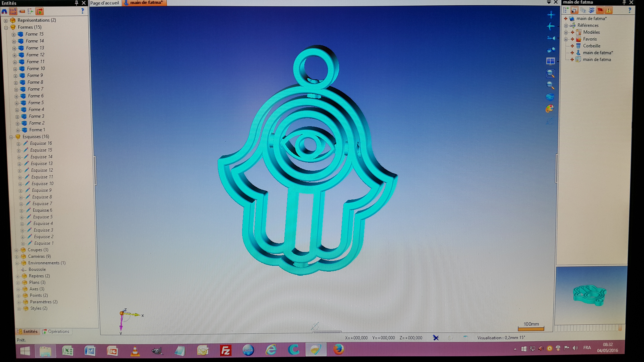The width and height of the screenshot is (644, 362).
Task: Toggle the numbered sort order icon in Entités toolbar
Action: (13, 11)
